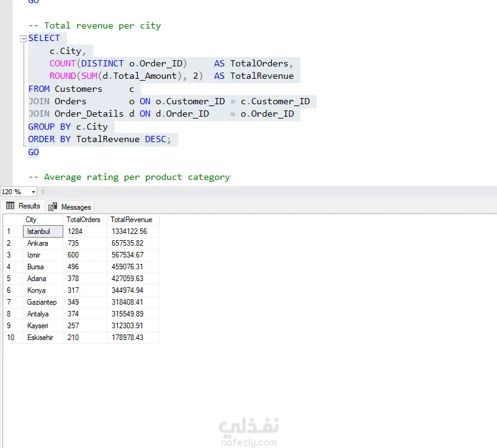Click the 317 TotalOrders cell
The image size is (497, 448).
click(85, 290)
